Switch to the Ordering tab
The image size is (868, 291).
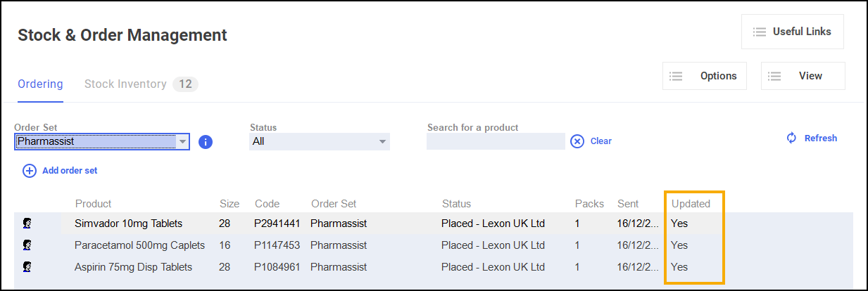point(40,84)
